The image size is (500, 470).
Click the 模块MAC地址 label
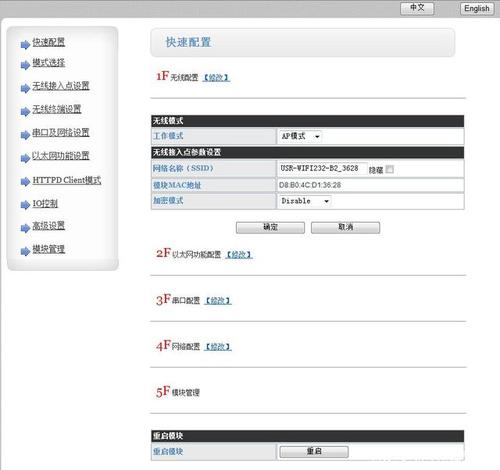pyautogui.click(x=177, y=185)
